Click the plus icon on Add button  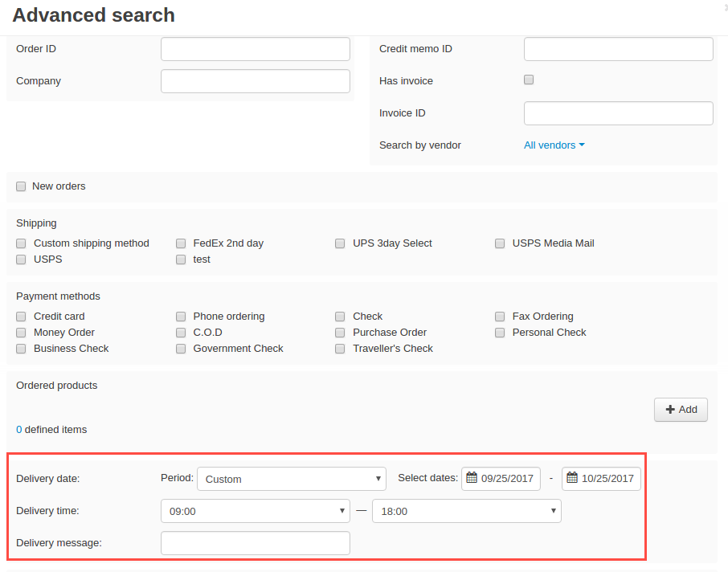point(670,410)
